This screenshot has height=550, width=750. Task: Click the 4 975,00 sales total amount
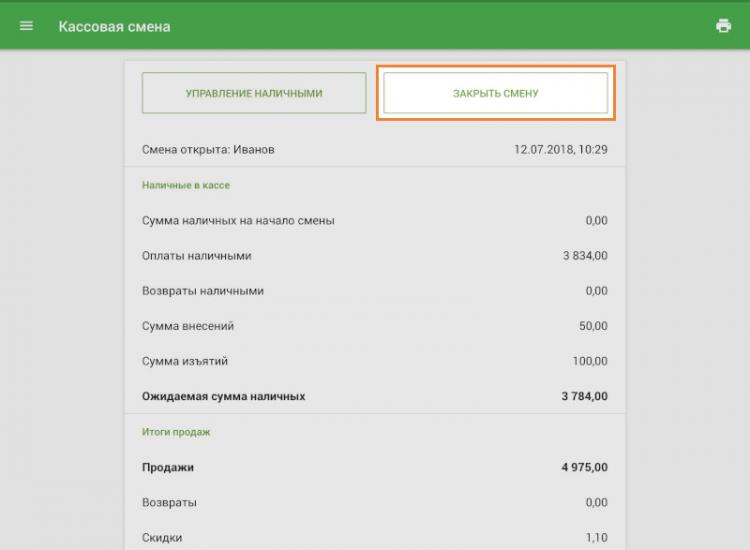click(x=584, y=467)
